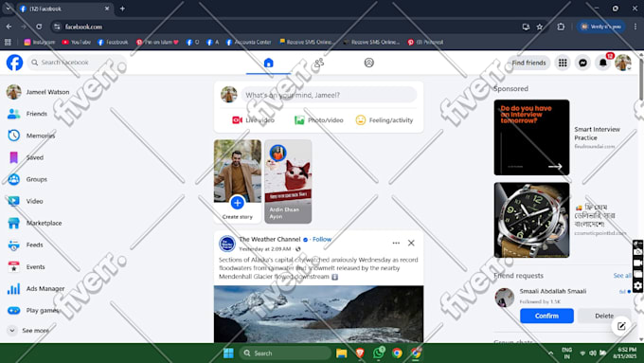This screenshot has width=644, height=363.
Task: Open Smaali Abdallah Smaali's profile name
Action: (x=552, y=291)
